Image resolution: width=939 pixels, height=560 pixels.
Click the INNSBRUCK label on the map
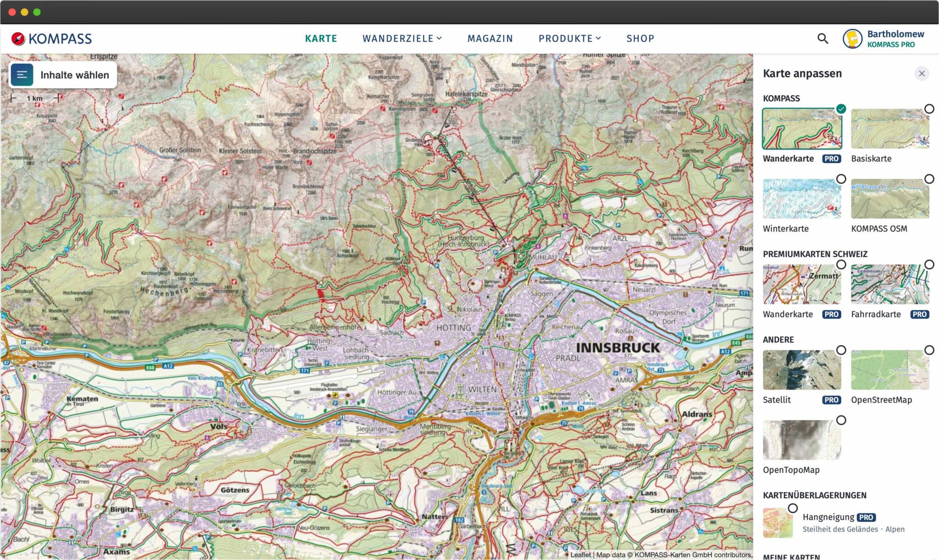pyautogui.click(x=618, y=348)
